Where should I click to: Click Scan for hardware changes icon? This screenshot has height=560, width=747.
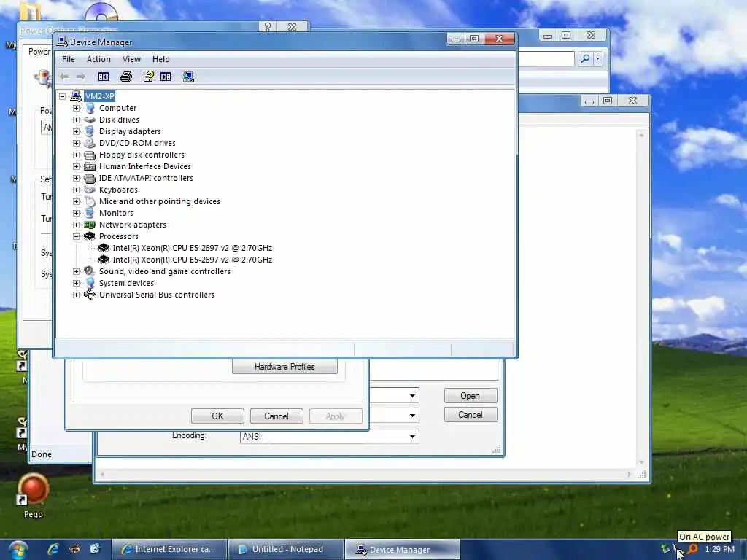[x=188, y=77]
